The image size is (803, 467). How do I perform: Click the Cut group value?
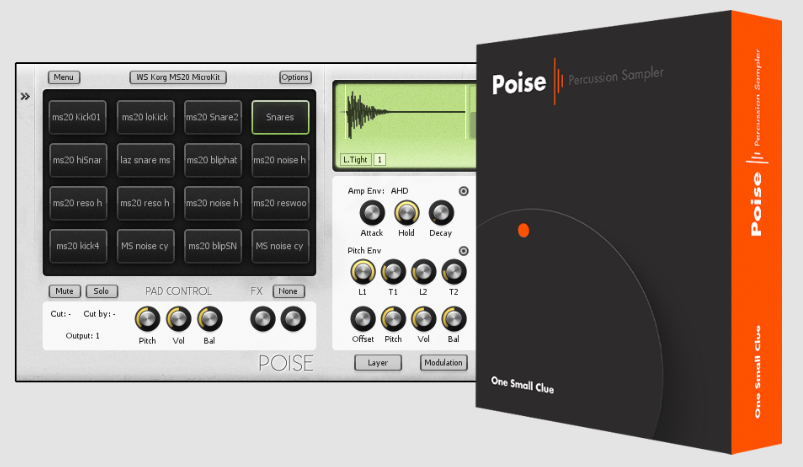61,314
